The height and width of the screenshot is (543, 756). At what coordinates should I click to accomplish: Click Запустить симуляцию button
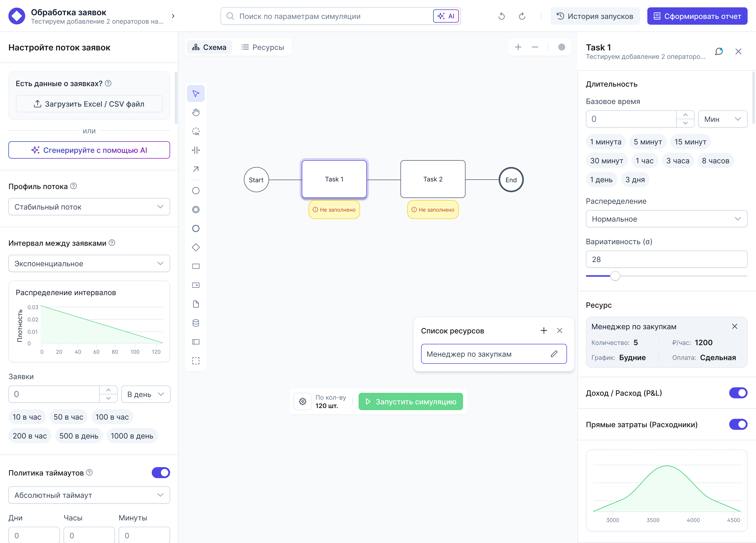(410, 402)
